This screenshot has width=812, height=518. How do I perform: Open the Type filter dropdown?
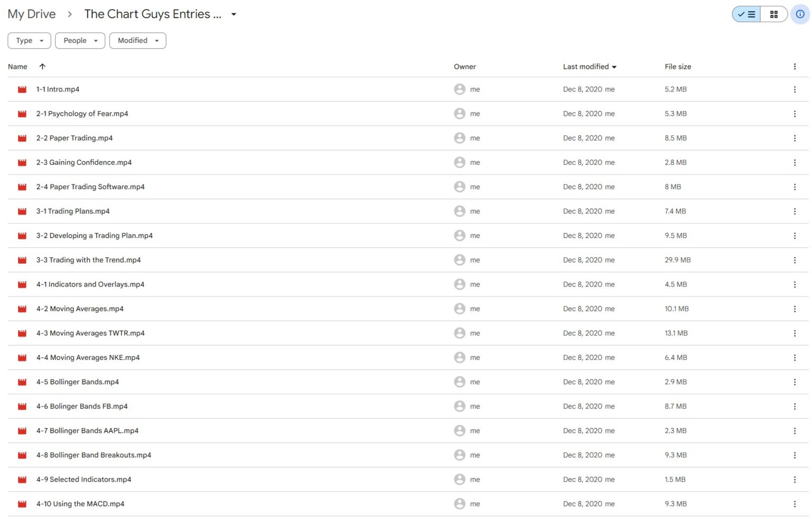pos(29,41)
